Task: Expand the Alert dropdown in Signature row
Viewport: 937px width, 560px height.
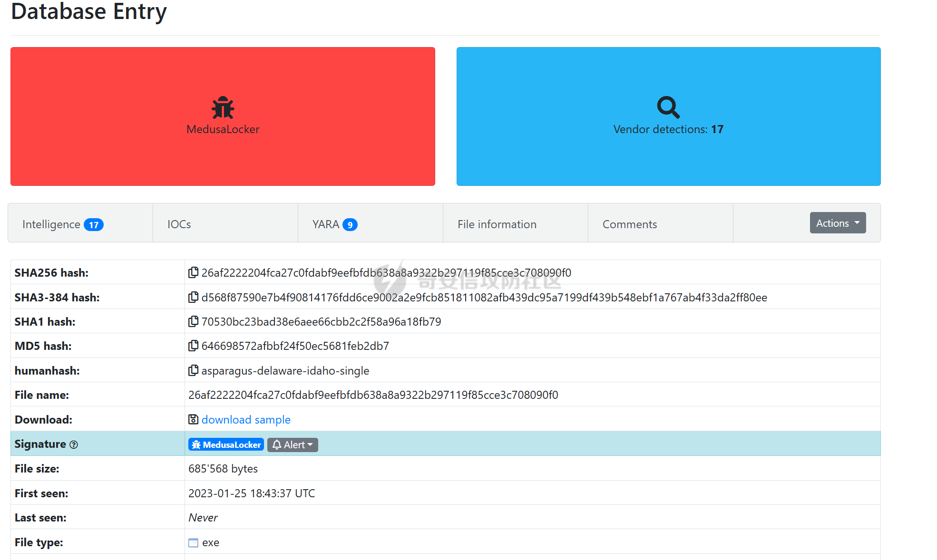Action: click(x=293, y=444)
